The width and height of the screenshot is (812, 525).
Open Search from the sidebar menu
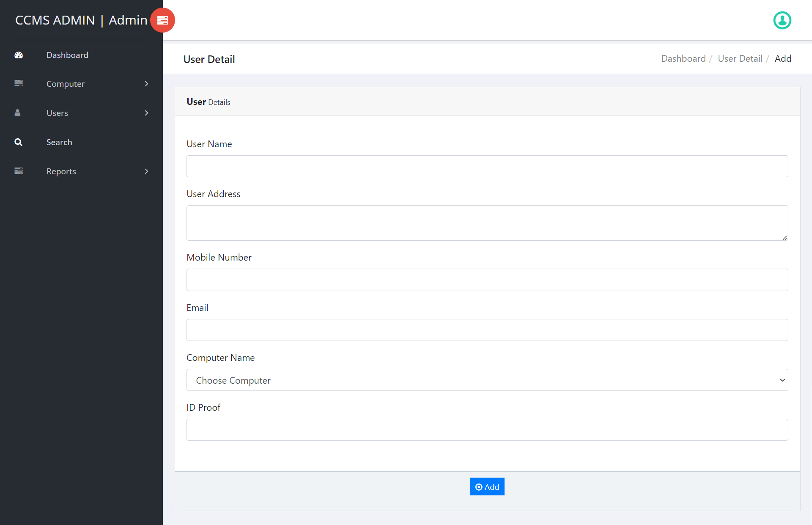(x=59, y=142)
